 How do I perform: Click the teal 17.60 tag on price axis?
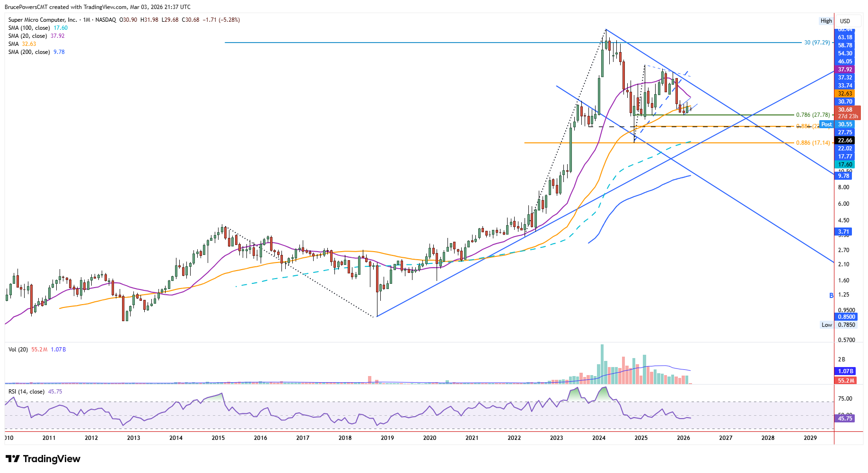845,165
